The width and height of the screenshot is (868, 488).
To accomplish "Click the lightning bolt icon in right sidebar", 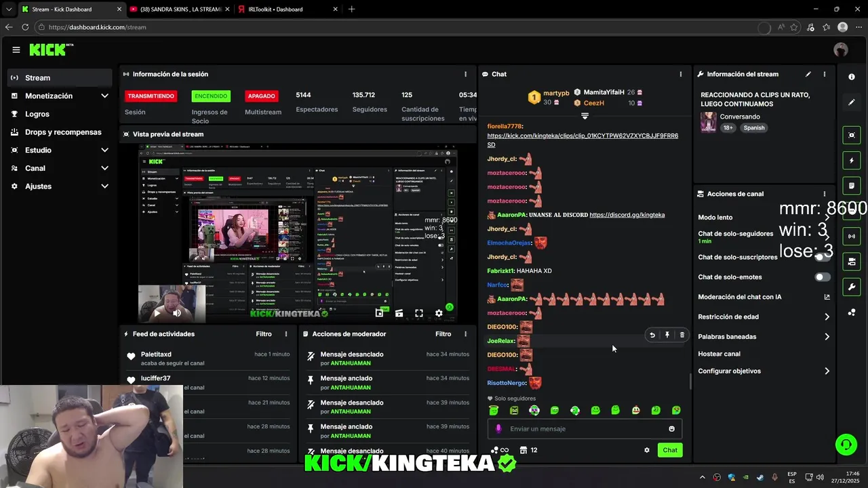I will point(852,161).
